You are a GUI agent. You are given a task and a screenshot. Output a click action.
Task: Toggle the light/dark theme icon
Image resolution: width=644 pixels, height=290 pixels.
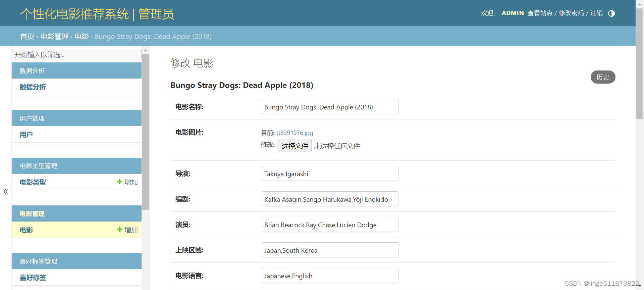click(x=611, y=13)
